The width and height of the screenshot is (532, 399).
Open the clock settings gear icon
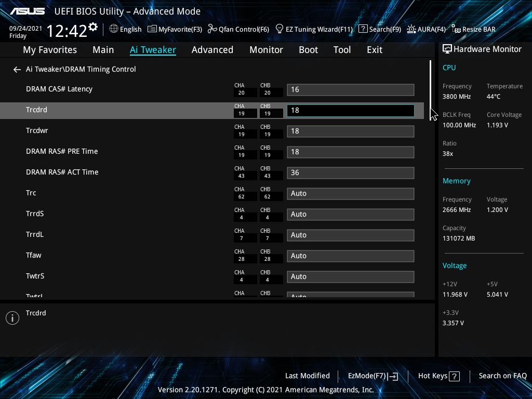click(93, 26)
